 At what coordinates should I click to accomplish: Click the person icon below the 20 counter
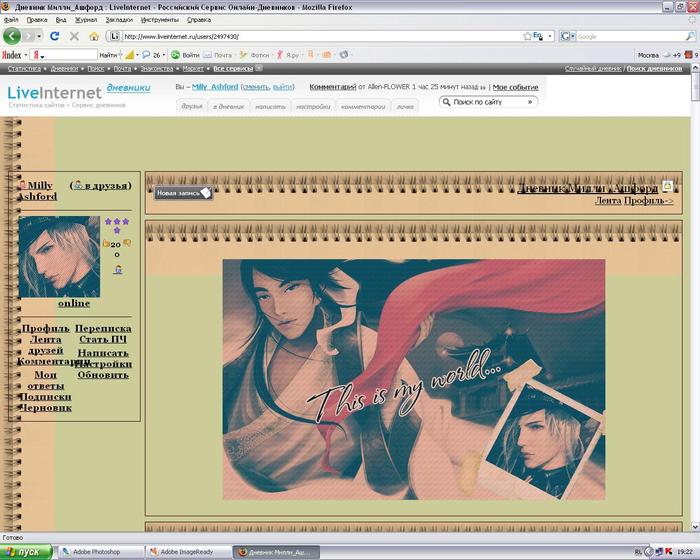(x=117, y=270)
